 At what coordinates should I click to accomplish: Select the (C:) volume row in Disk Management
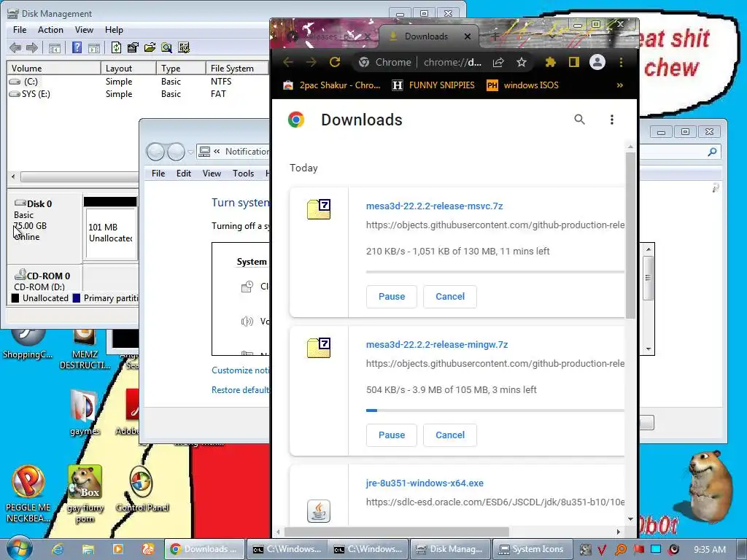(138, 82)
